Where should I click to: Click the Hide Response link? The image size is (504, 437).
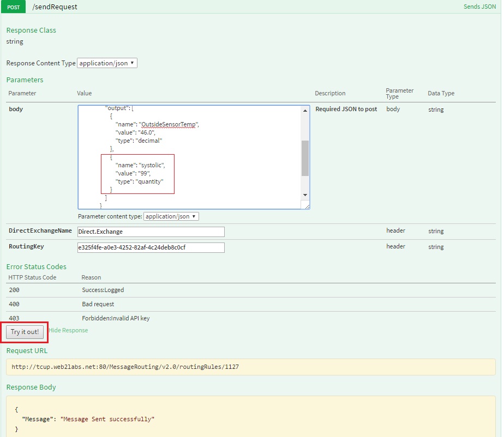tap(68, 330)
